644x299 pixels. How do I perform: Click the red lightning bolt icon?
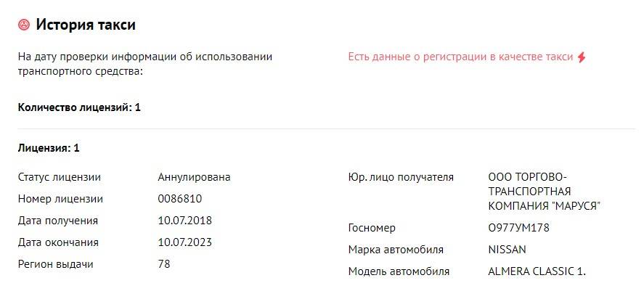[x=581, y=57]
